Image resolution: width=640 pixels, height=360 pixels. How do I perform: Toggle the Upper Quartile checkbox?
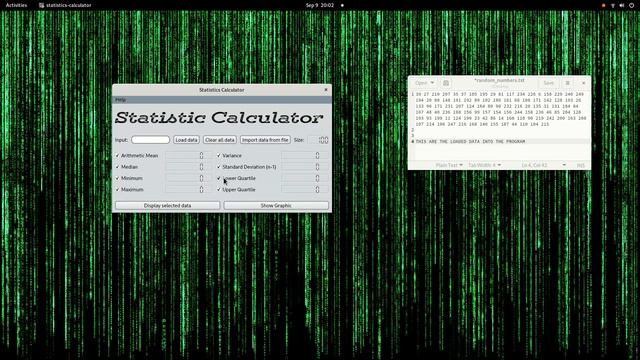click(x=219, y=190)
